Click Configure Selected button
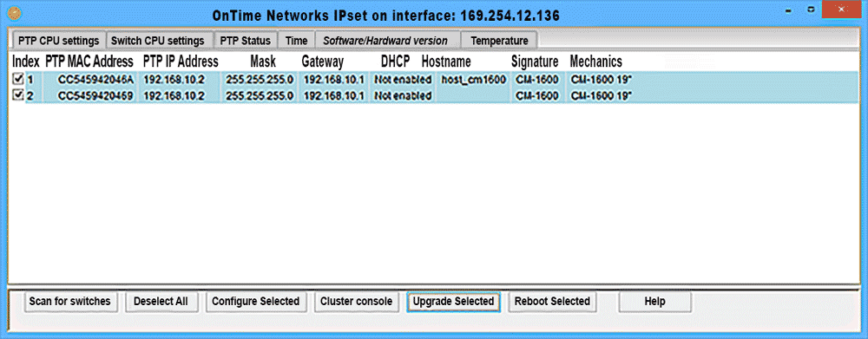 click(256, 302)
